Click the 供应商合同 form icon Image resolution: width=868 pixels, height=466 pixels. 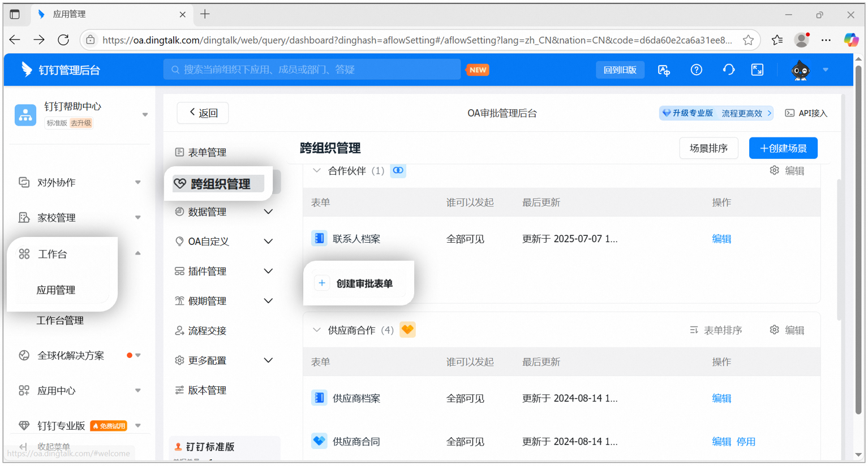pyautogui.click(x=319, y=441)
